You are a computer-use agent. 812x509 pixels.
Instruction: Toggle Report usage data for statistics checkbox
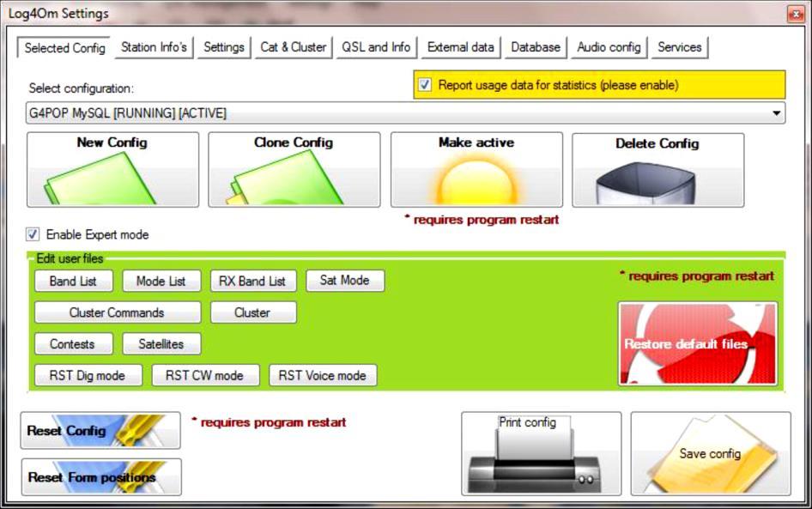tap(425, 85)
